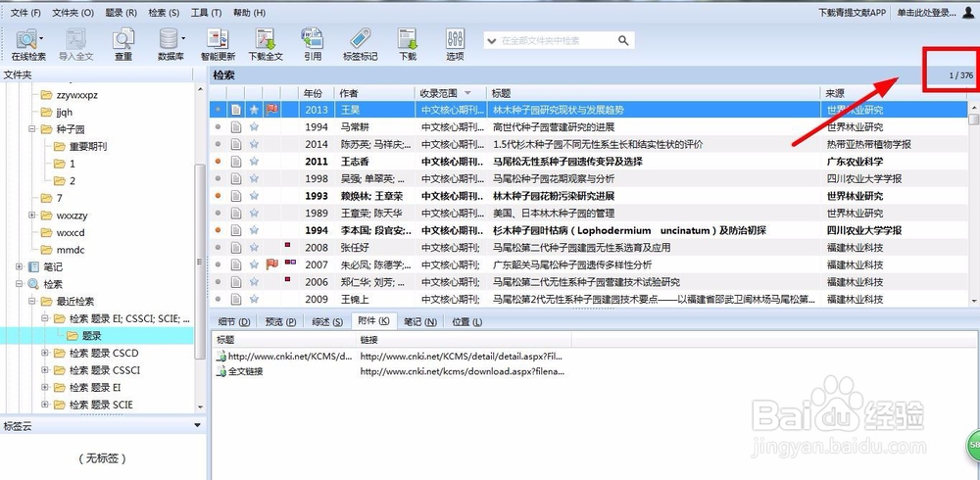Screen dimensions: 980x480
Task: Switch to the 细节 (D) tab
Action: coord(234,322)
